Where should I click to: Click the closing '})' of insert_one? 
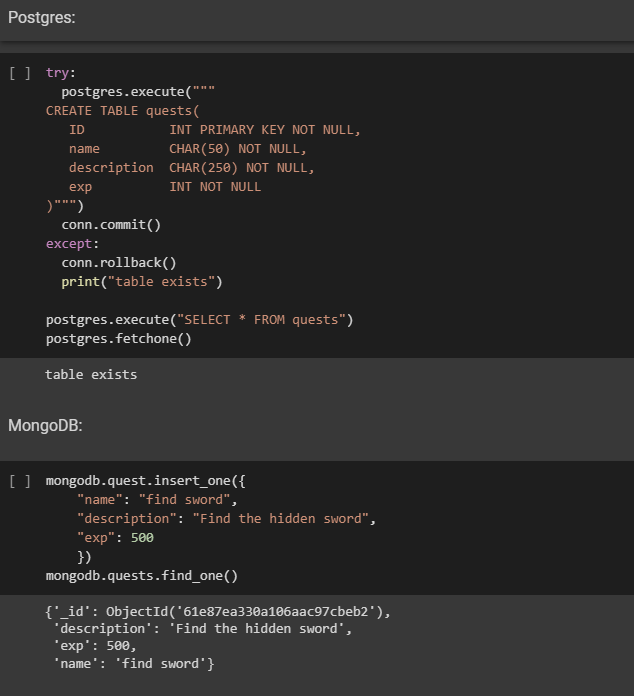pos(84,557)
